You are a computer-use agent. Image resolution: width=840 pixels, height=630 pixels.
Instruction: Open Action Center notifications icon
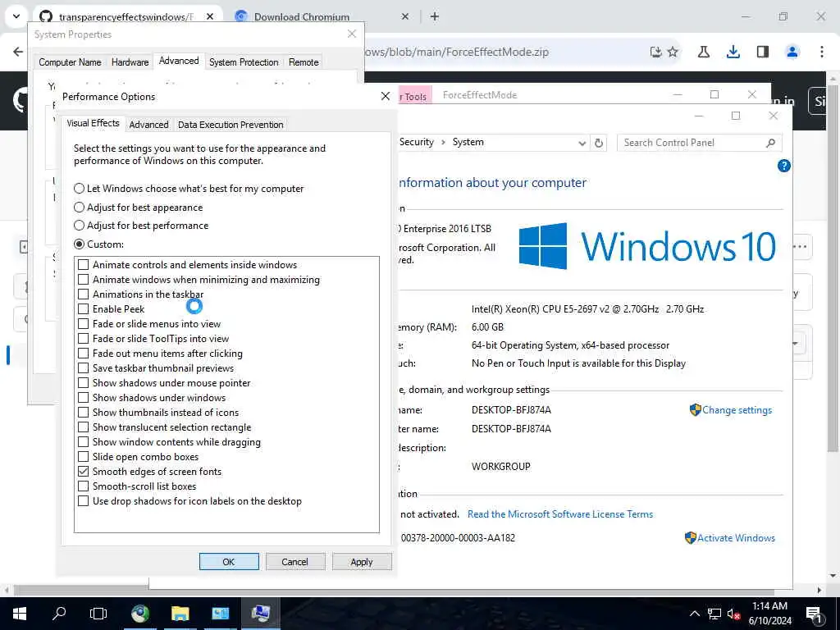click(x=815, y=614)
